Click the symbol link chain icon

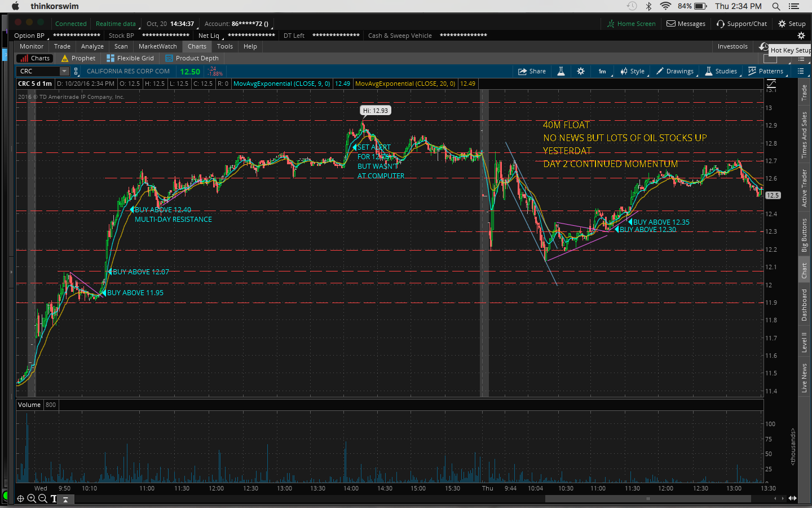tap(76, 71)
